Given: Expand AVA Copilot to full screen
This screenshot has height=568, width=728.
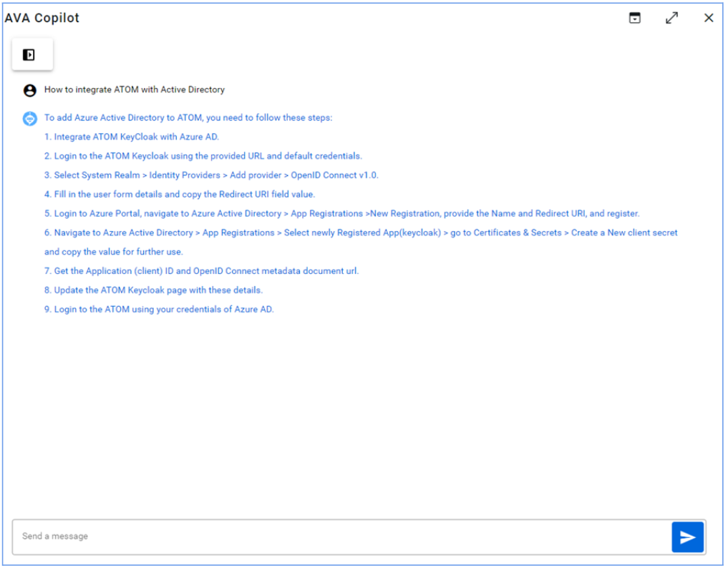Looking at the screenshot, I should point(671,18).
